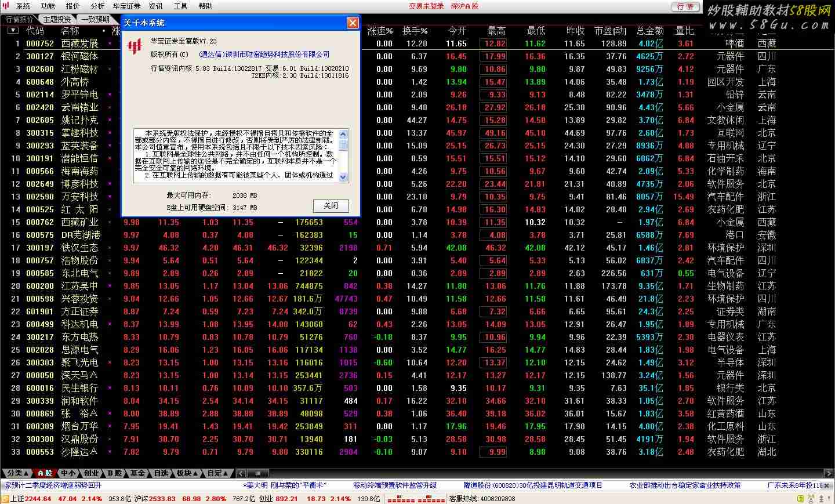Click the horizontal scrollbar thumb beside tabs
The image size is (835, 504).
(x=258, y=473)
